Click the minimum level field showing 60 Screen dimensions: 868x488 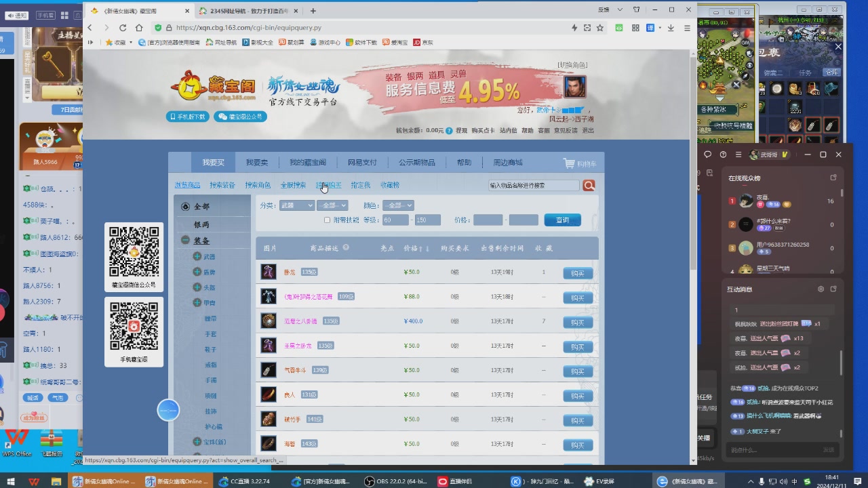[395, 220]
